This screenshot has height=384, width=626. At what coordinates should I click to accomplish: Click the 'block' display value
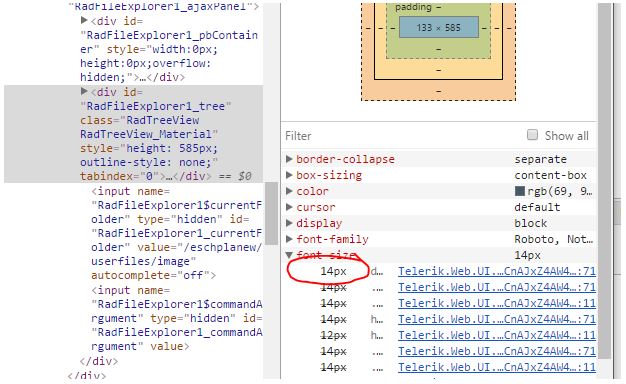[530, 223]
